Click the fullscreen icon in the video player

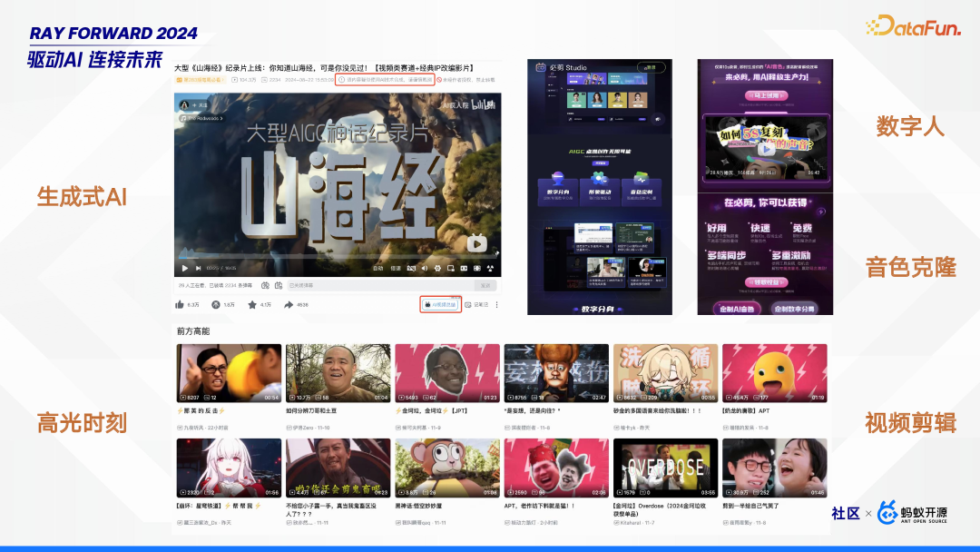(490, 268)
